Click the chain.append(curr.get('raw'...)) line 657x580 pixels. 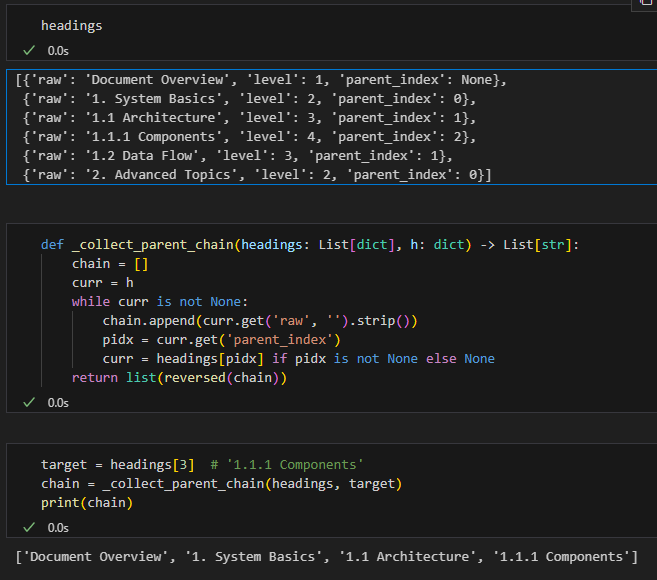coord(260,321)
